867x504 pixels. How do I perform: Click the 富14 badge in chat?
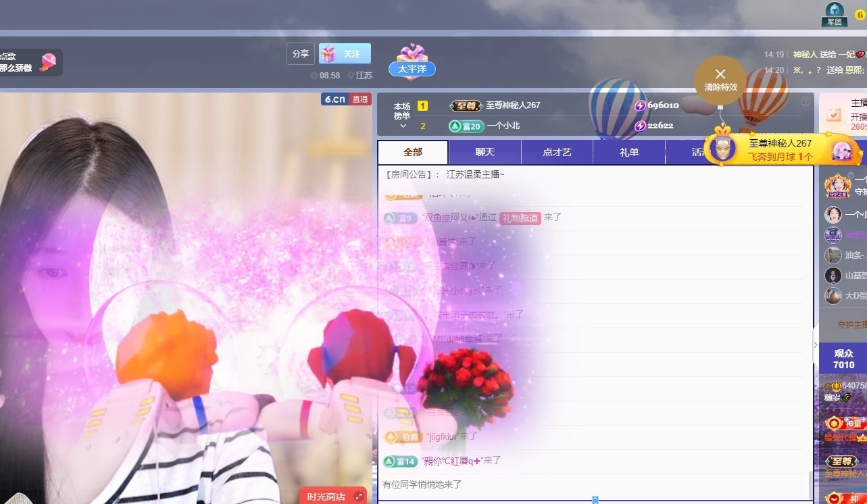(400, 461)
